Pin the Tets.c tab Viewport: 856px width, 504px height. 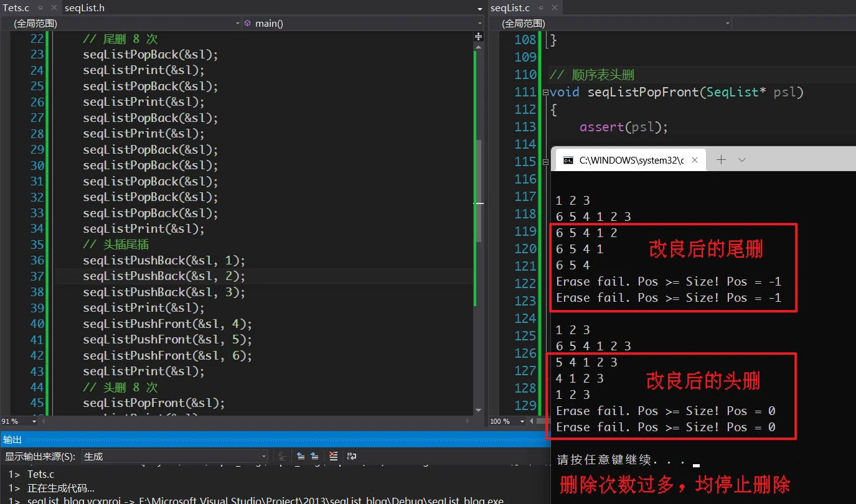[41, 8]
